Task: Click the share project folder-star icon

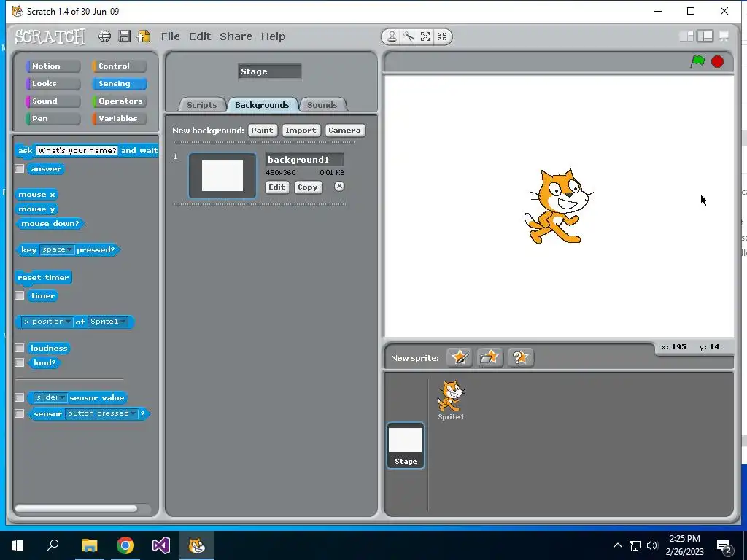Action: (x=144, y=36)
